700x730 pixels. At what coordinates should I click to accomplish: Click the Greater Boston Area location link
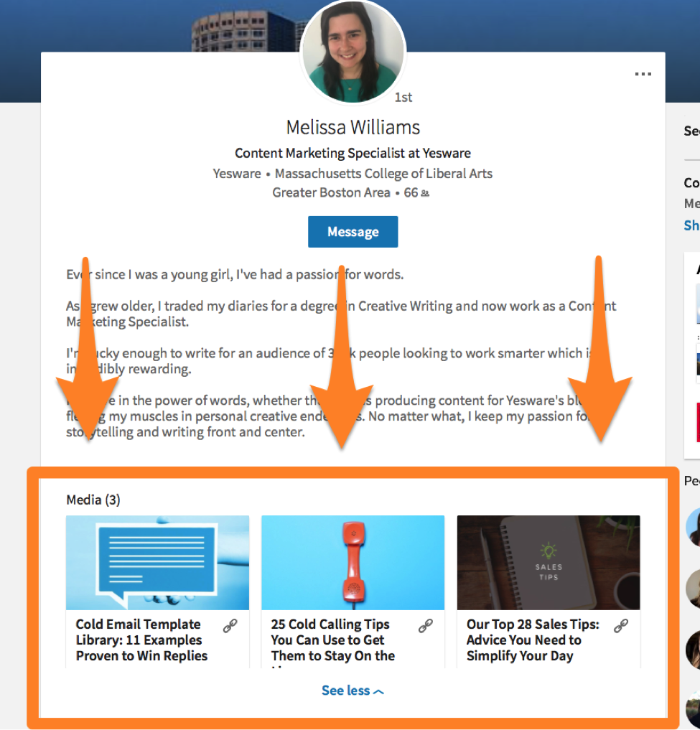coord(331,192)
